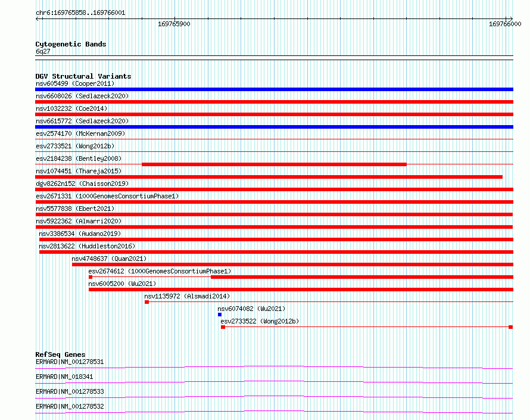Open variant nsv1032232 (Coe2014)

[x=71, y=108]
